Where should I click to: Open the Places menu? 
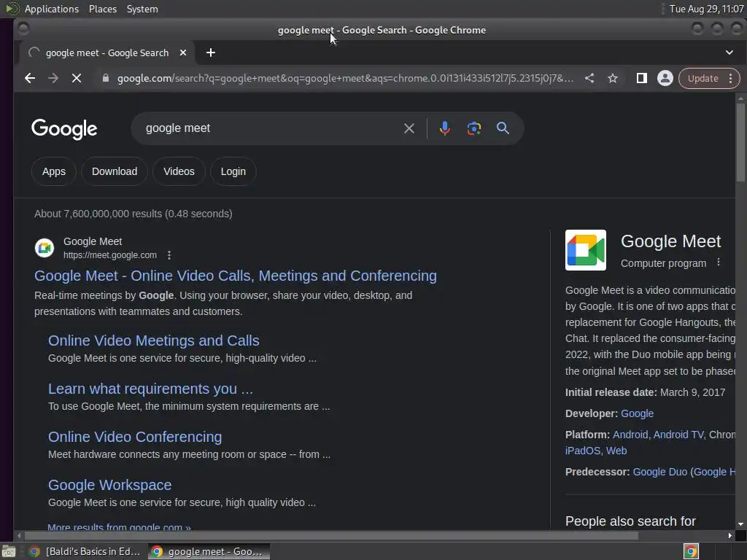(102, 9)
